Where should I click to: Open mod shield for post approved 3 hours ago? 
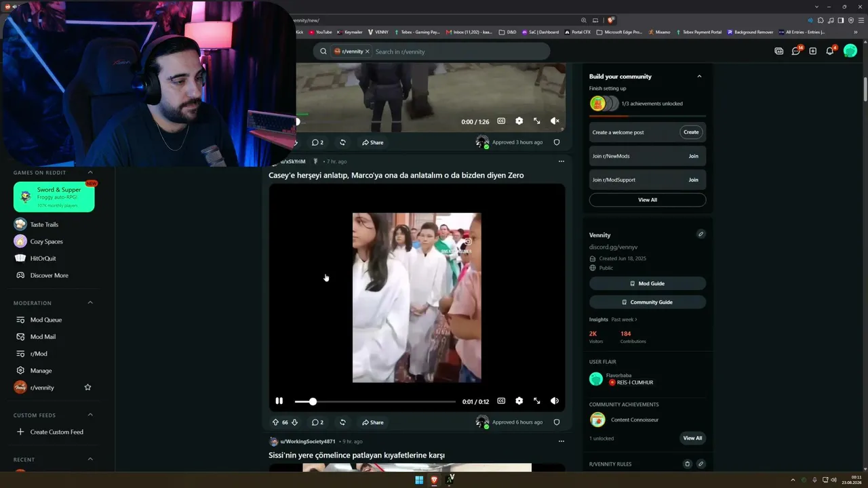pyautogui.click(x=557, y=142)
